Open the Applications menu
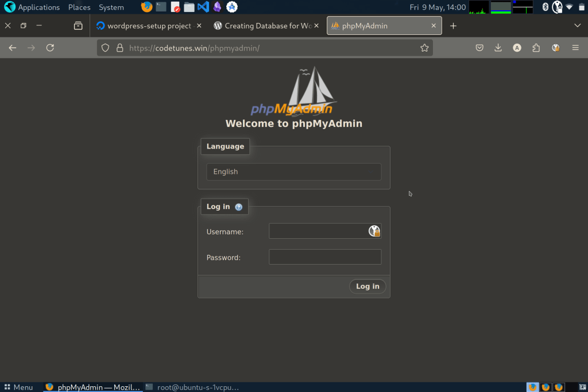This screenshot has width=588, height=392. coord(32,7)
